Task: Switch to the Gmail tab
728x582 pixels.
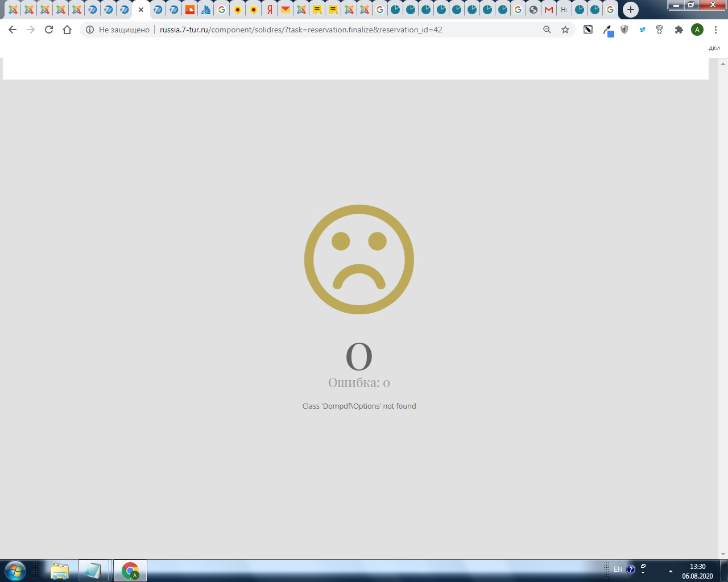Action: tap(548, 10)
